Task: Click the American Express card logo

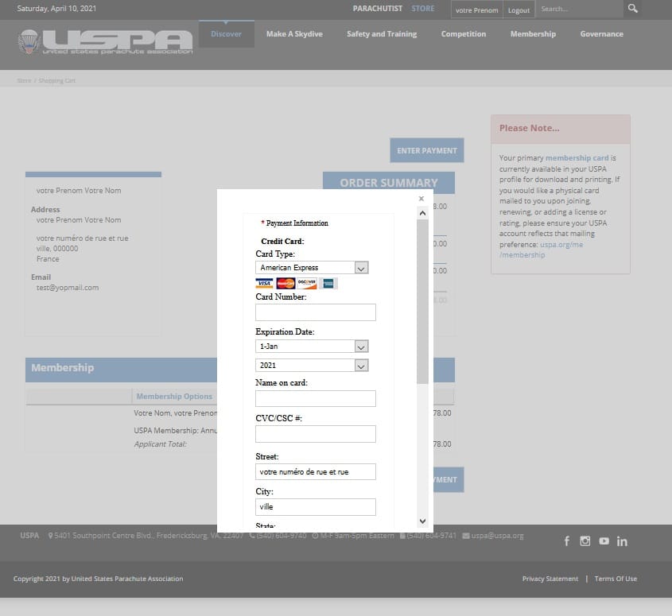Action: pyautogui.click(x=328, y=283)
